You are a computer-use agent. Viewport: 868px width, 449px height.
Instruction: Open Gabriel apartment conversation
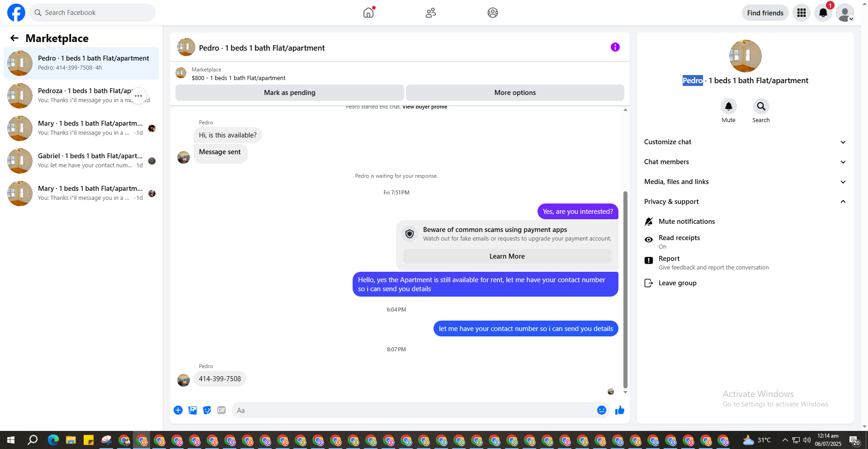[81, 161]
